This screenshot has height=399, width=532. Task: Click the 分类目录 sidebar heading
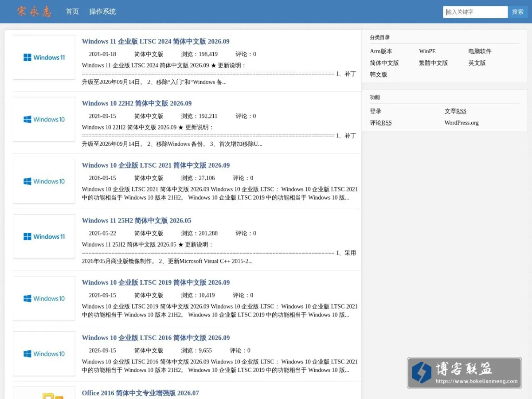pyautogui.click(x=380, y=38)
